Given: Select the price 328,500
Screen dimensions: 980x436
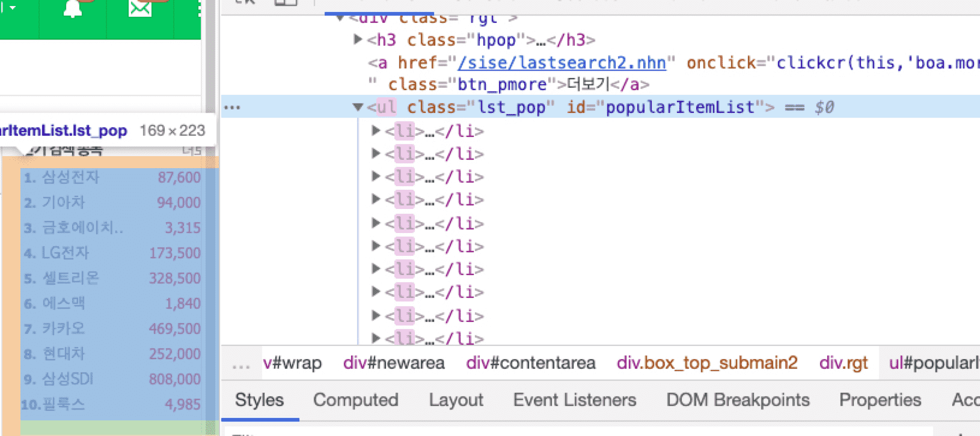Looking at the screenshot, I should tap(175, 278).
